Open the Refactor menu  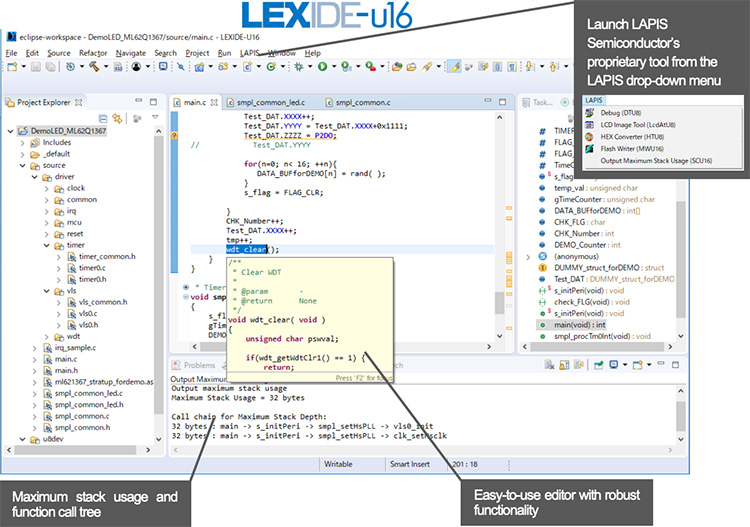tap(93, 53)
